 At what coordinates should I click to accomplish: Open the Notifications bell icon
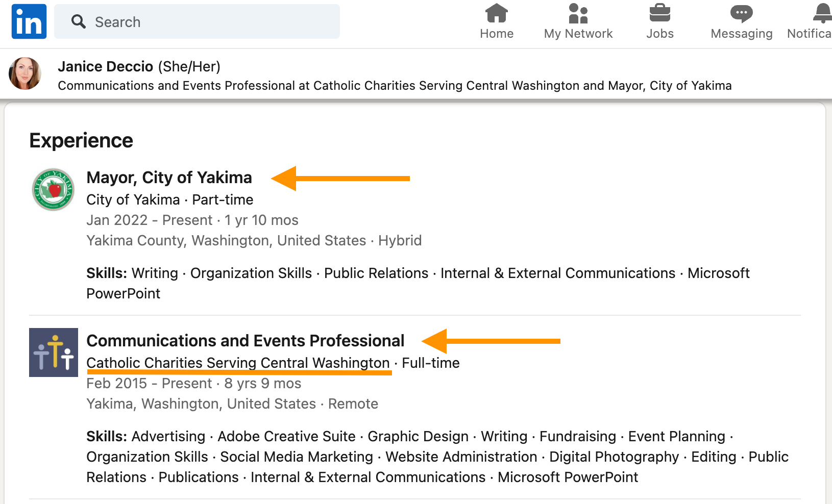point(822,13)
